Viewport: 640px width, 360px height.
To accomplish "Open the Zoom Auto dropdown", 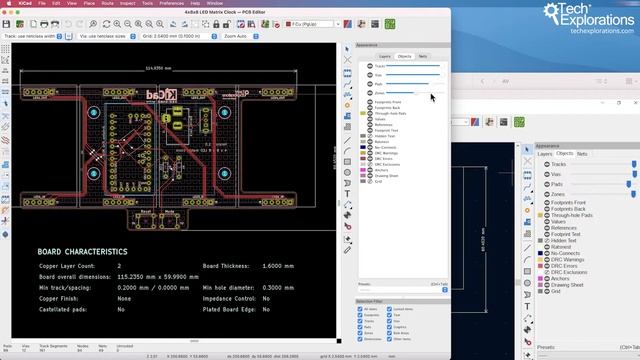I will tap(256, 36).
